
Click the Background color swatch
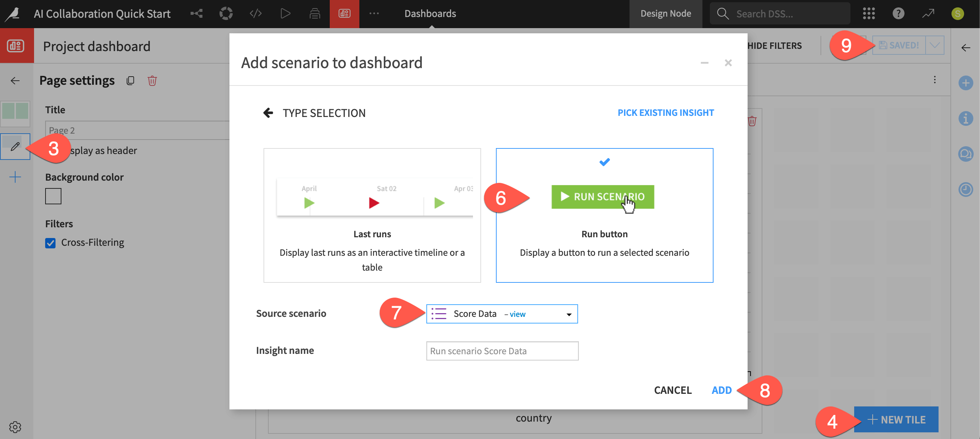(x=53, y=196)
